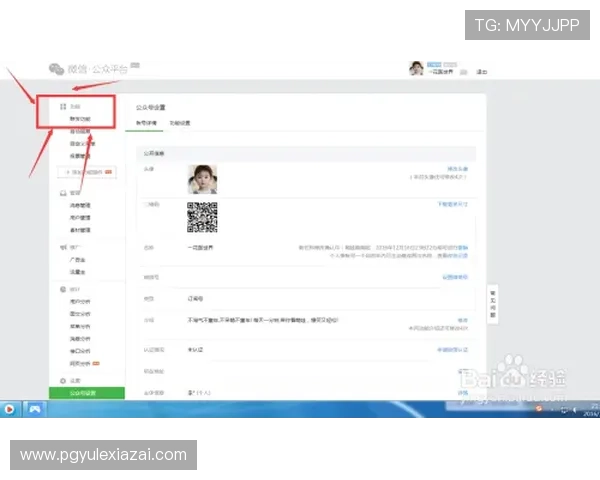Click the volume icon in system tray
The width and height of the screenshot is (600, 480).
pyautogui.click(x=574, y=410)
